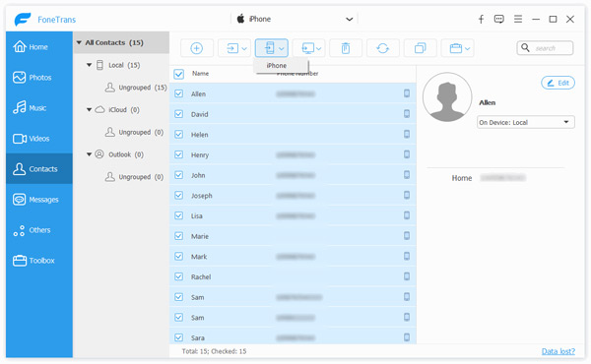Open the Videos section
591x364 pixels.
tap(39, 139)
